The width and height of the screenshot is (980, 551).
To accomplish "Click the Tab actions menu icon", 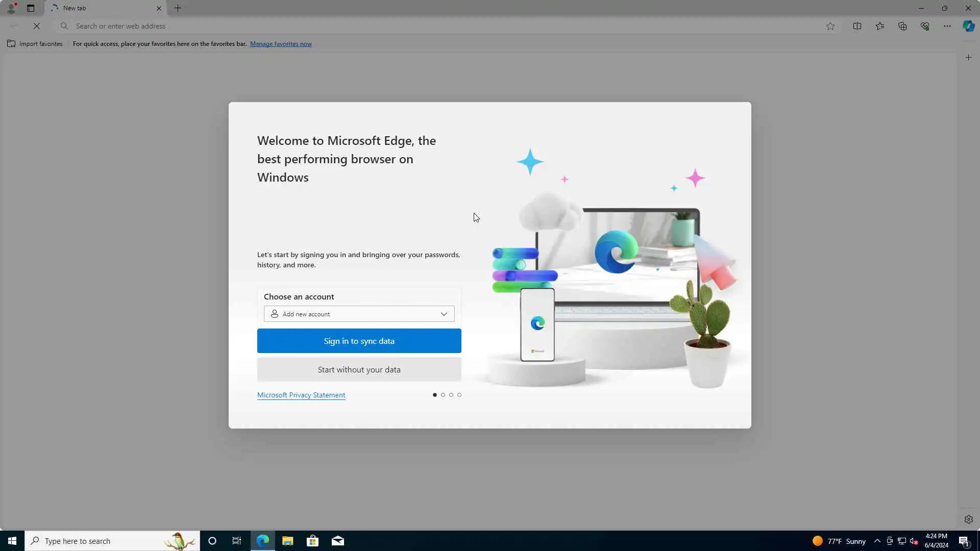I will 31,8.
